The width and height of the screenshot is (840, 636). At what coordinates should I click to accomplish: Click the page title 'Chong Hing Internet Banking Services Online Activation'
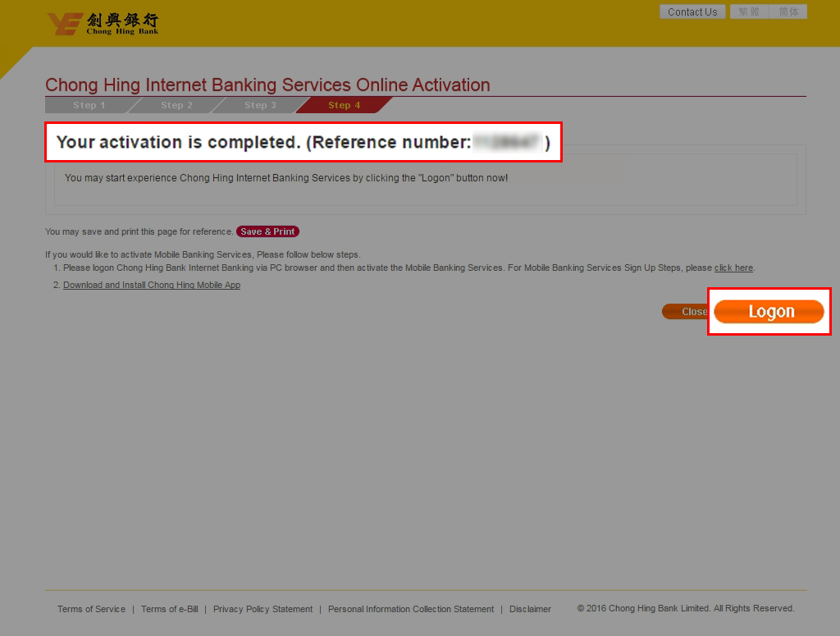(267, 85)
